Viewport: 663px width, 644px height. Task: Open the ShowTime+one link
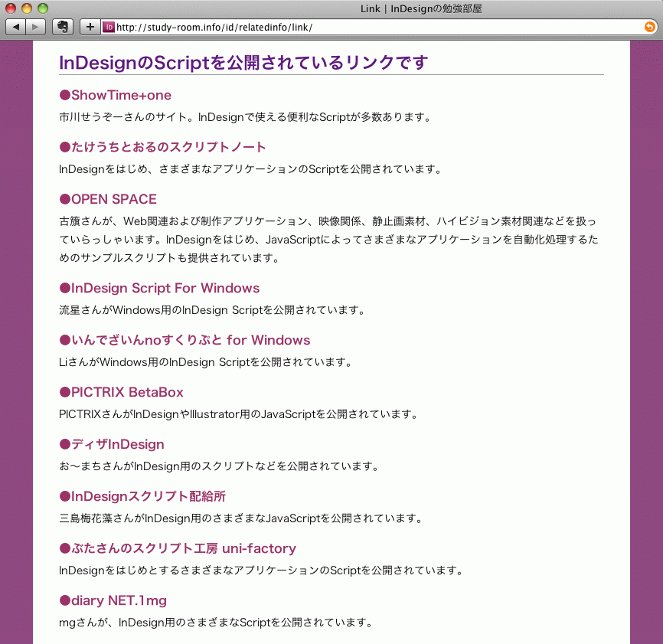coord(116,95)
